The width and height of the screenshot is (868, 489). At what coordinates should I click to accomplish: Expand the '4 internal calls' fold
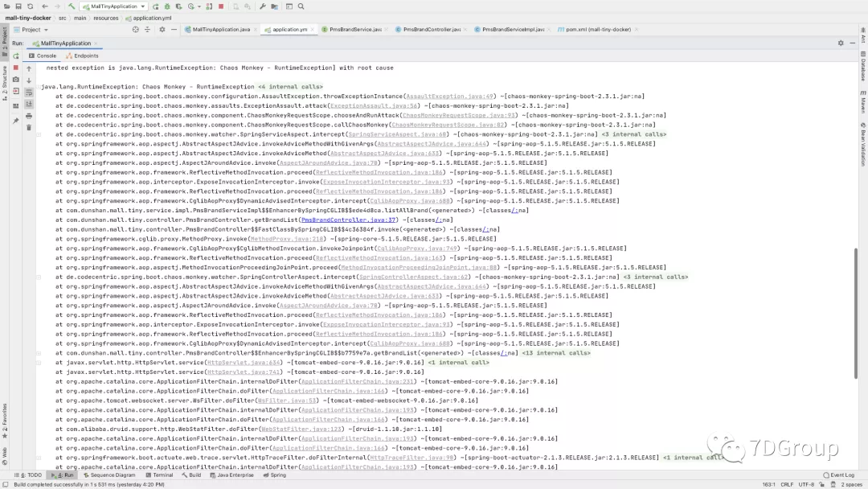[290, 86]
